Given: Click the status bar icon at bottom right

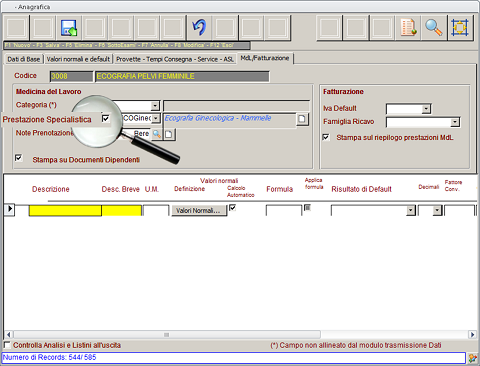Looking at the screenshot, I should click(x=472, y=358).
